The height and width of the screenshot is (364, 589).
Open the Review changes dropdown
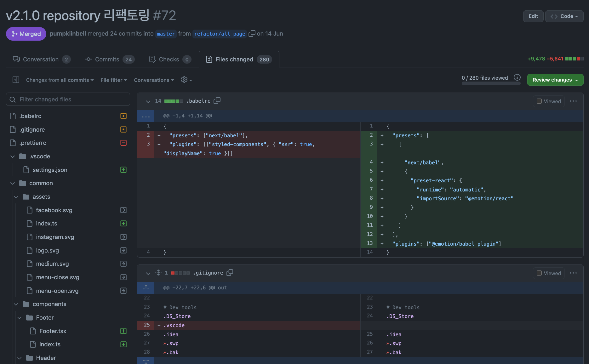[555, 80]
